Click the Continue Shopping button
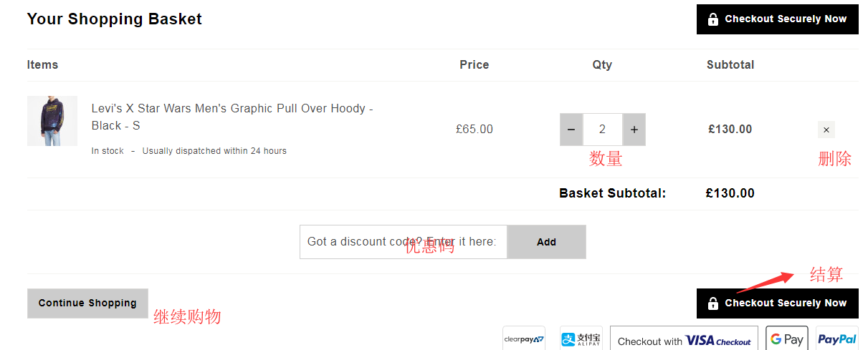 (87, 303)
